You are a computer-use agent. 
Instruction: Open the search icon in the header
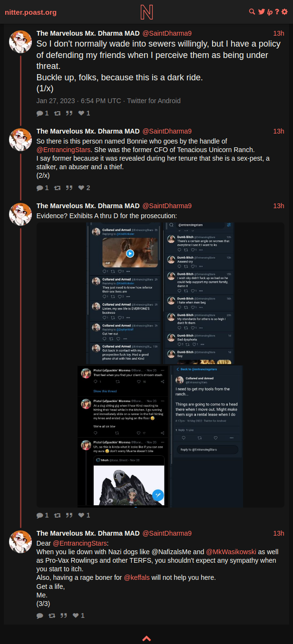252,12
